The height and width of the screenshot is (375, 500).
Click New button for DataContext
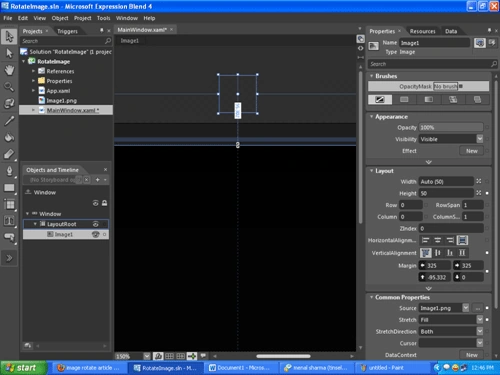pos(472,355)
